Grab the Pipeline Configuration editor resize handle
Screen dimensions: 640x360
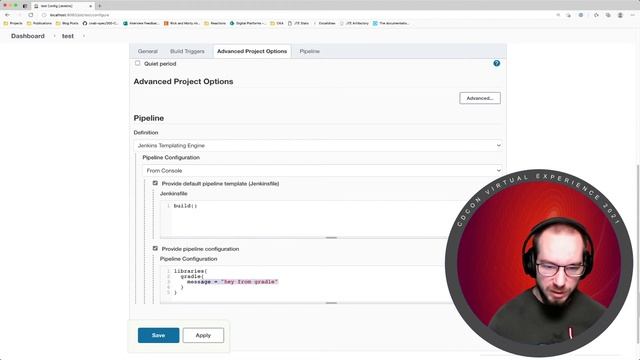pyautogui.click(x=331, y=303)
